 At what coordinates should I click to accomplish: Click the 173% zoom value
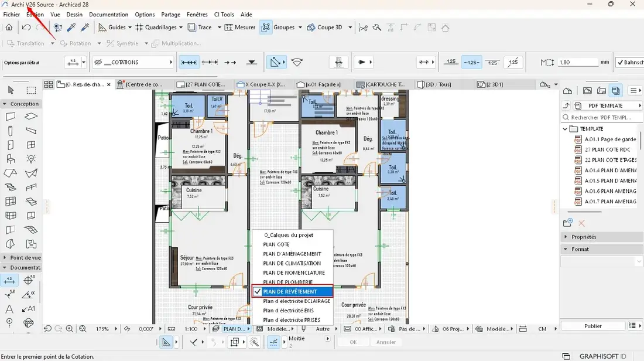click(x=102, y=329)
